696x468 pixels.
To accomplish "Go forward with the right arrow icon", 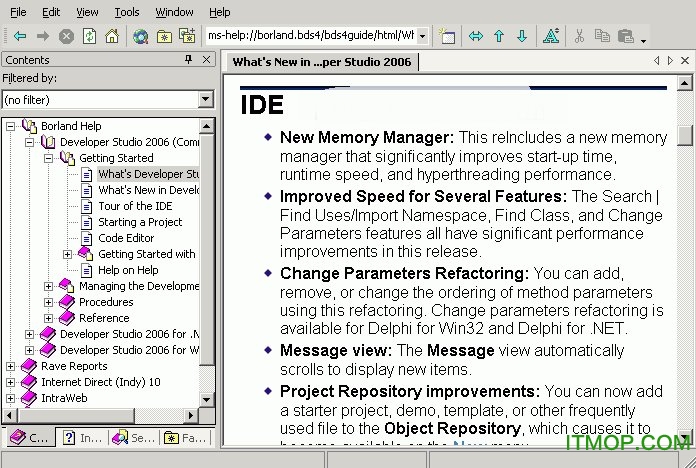I will (43, 36).
